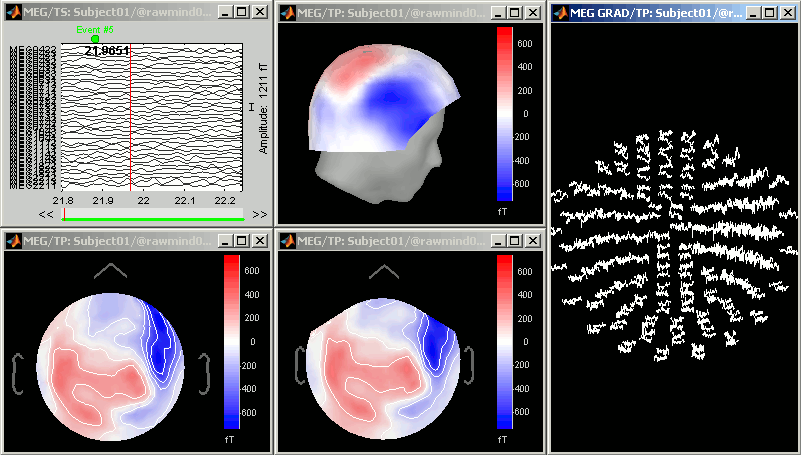Advance to next page with >> button
The image size is (801, 455).
pos(259,215)
